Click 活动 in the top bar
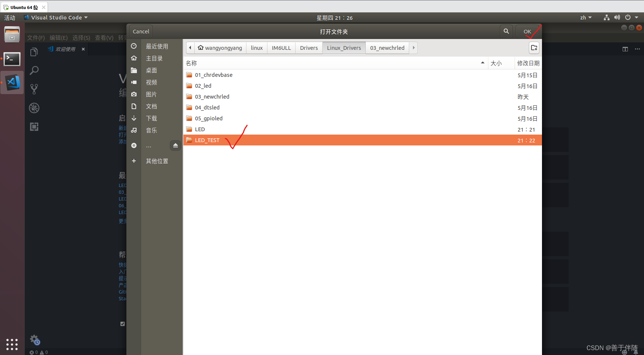Viewport: 644px width, 355px height. (x=10, y=18)
